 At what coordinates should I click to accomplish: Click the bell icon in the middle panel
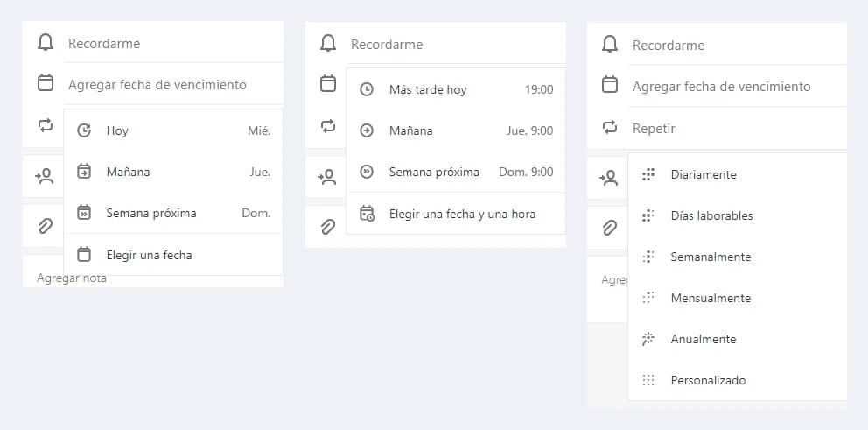[x=328, y=43]
